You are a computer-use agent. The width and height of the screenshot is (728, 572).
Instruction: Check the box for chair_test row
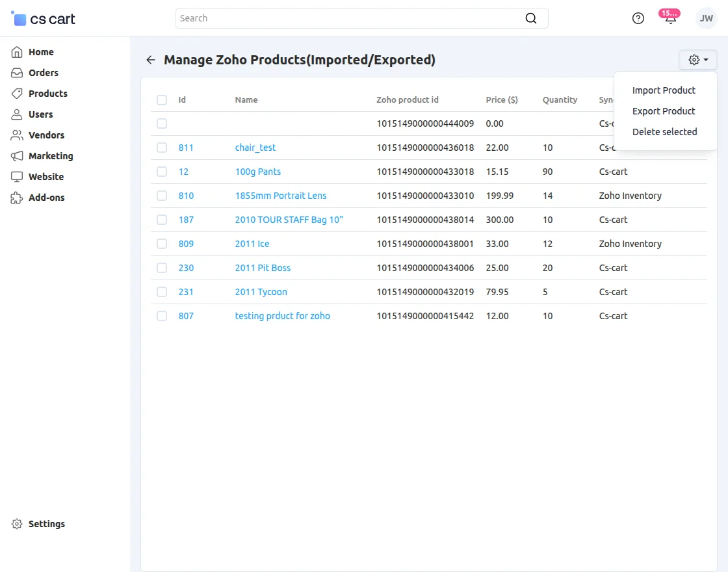(x=162, y=148)
